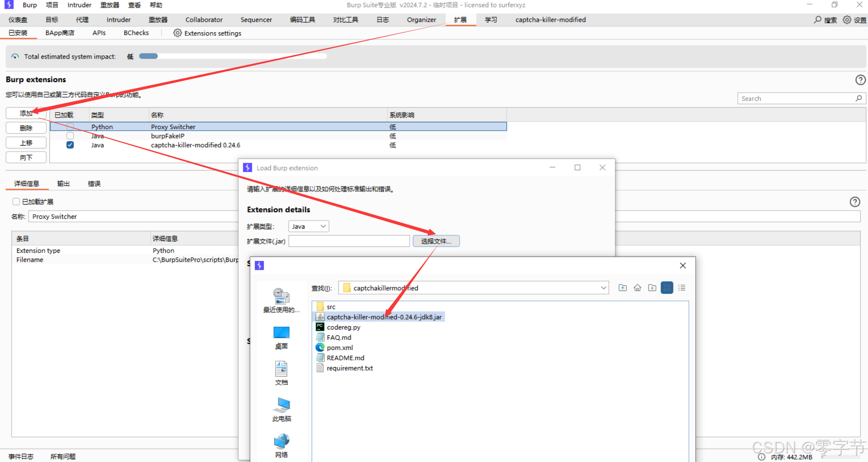Open help icon beside the details panel

tap(855, 202)
